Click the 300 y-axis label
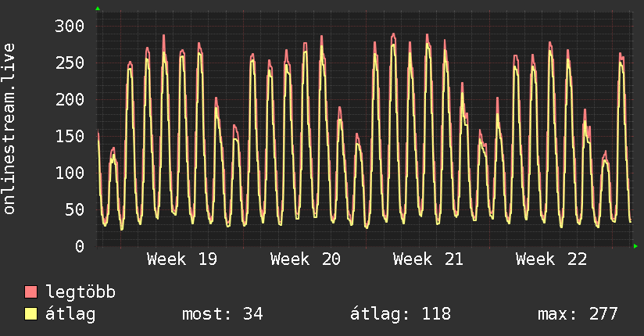Screen dimensions: 644x336 (x=70, y=26)
